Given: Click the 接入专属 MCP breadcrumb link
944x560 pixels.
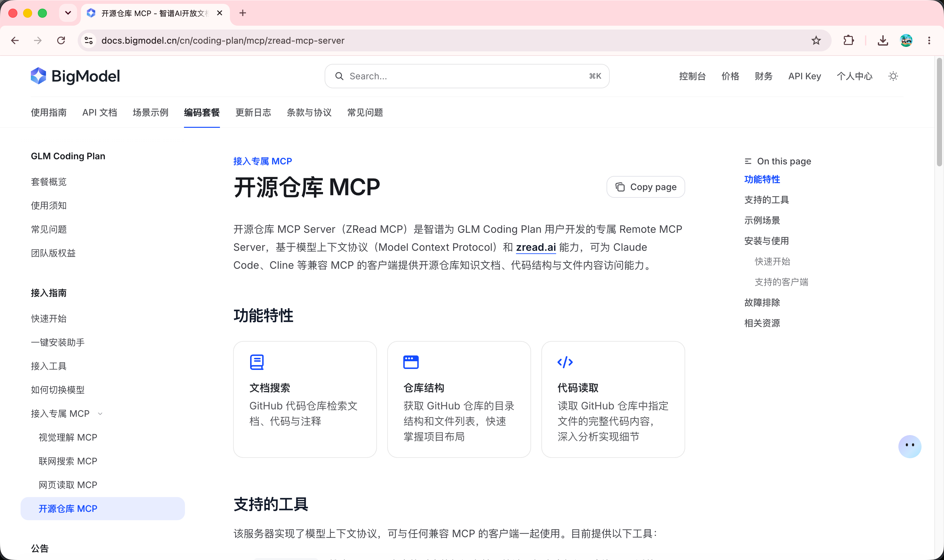Looking at the screenshot, I should tap(263, 162).
